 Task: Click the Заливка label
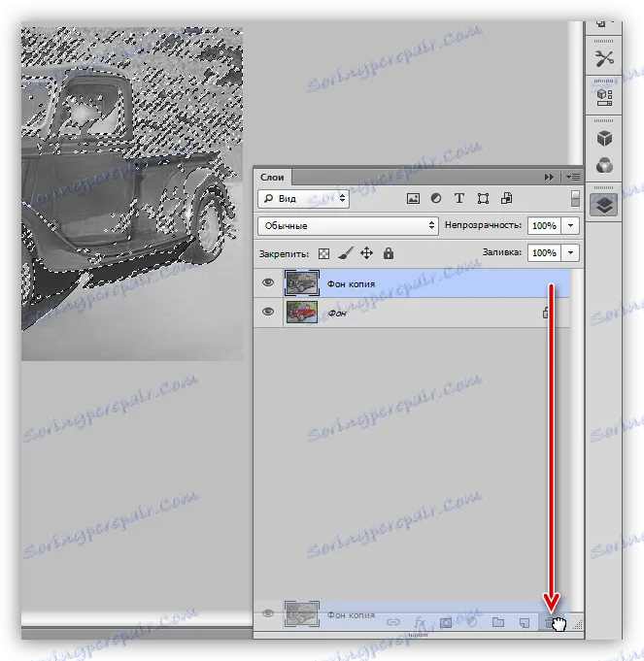click(502, 252)
